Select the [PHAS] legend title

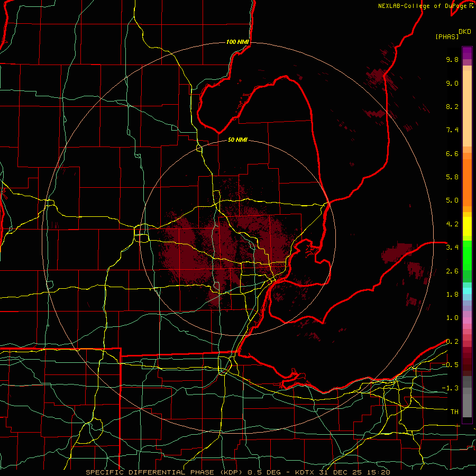click(x=447, y=36)
